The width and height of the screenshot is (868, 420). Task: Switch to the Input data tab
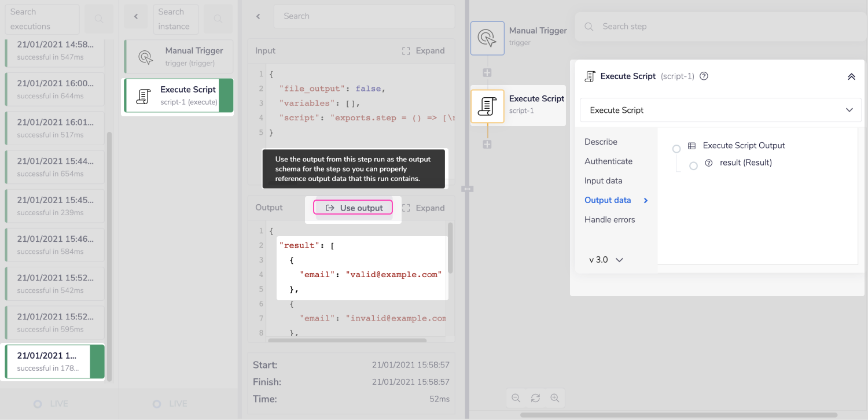(603, 180)
